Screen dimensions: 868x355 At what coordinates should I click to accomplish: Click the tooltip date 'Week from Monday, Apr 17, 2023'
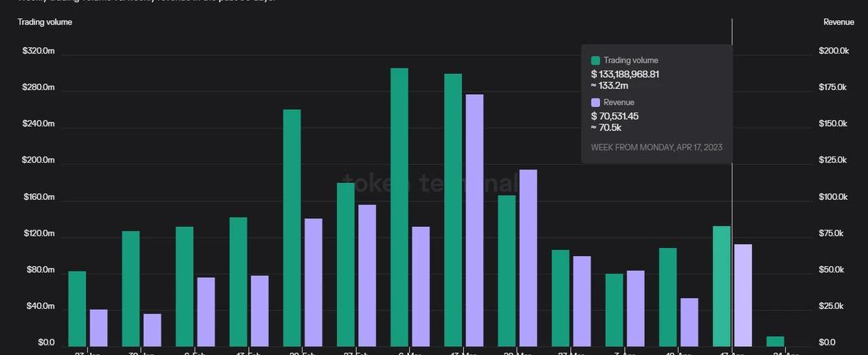coord(656,148)
